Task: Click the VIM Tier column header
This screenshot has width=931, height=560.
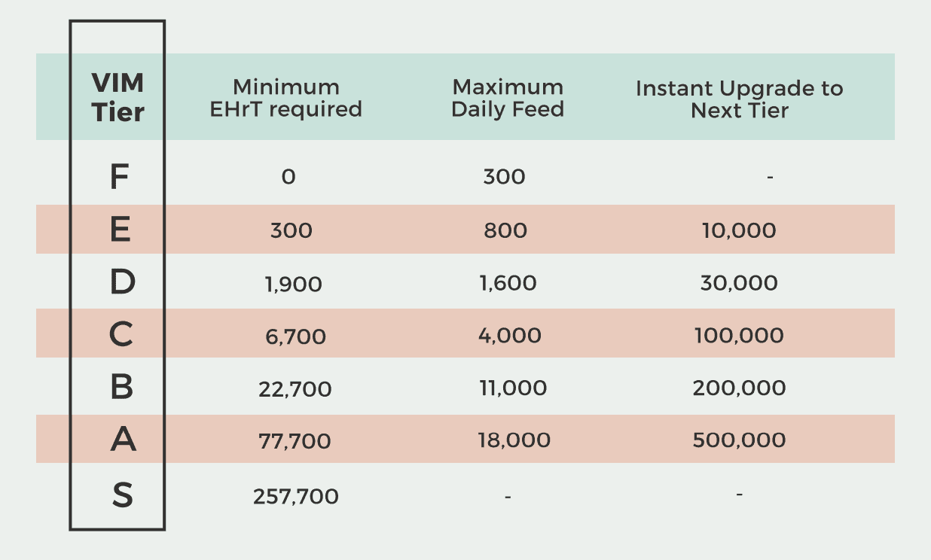Action: [x=118, y=97]
